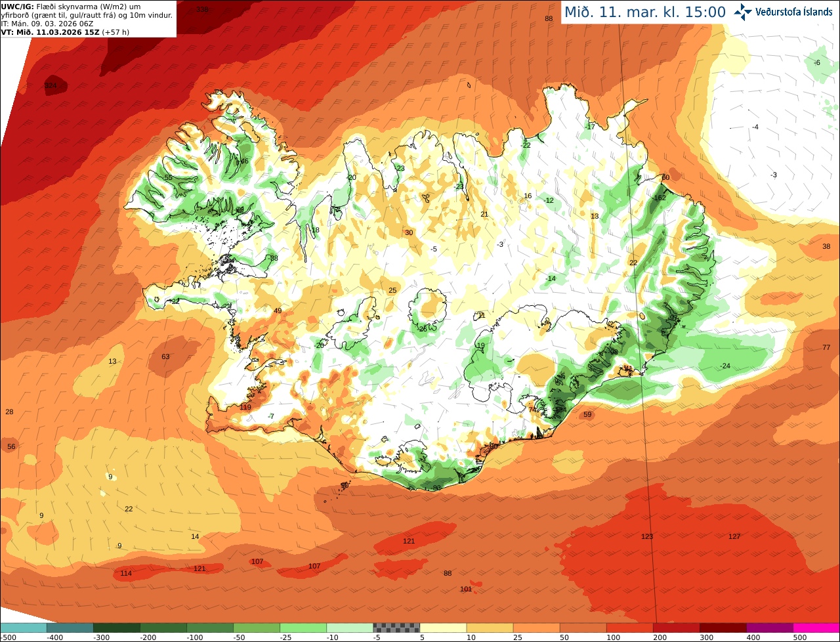The image size is (840, 642).
Task: Click the legend swatch between -500 and -400
Action: point(23,628)
